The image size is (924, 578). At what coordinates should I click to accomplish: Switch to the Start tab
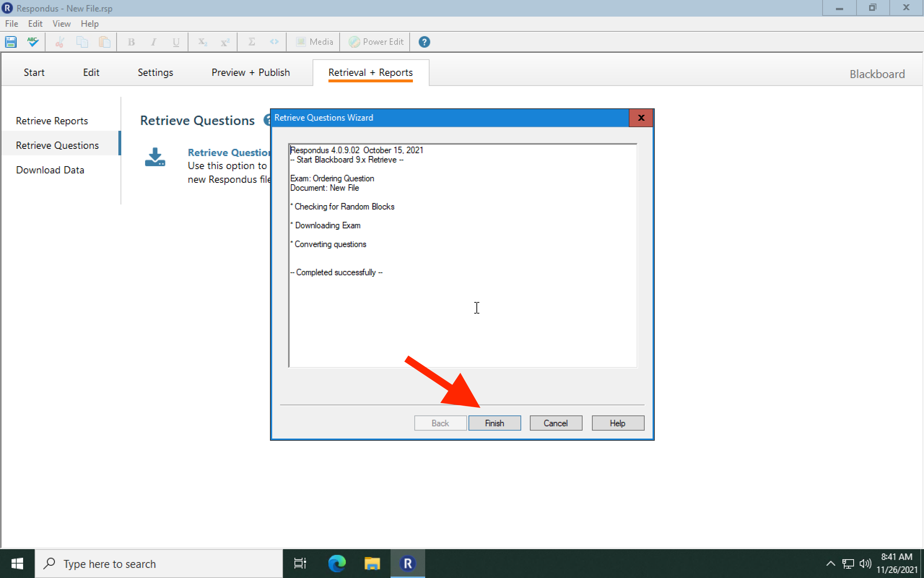point(34,72)
